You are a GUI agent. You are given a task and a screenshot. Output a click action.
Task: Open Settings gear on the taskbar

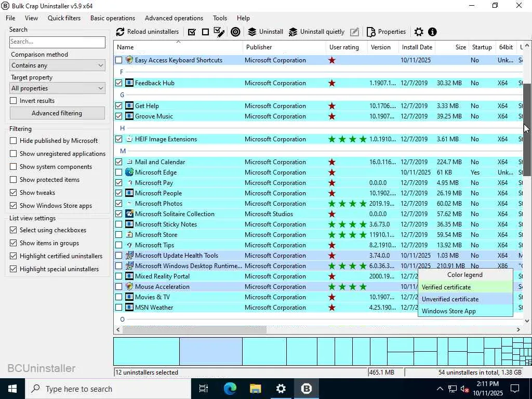tap(281, 389)
